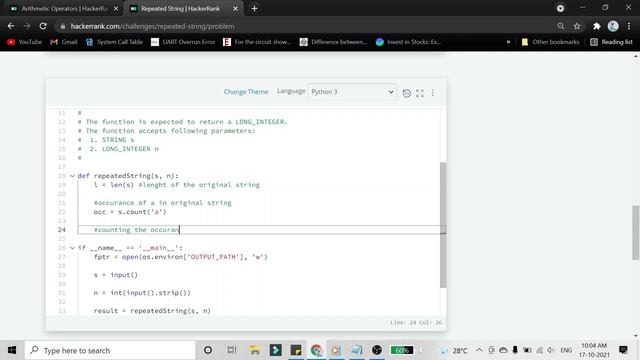Click the occ = s.count('a') line
The image size is (640, 360).
(x=130, y=212)
